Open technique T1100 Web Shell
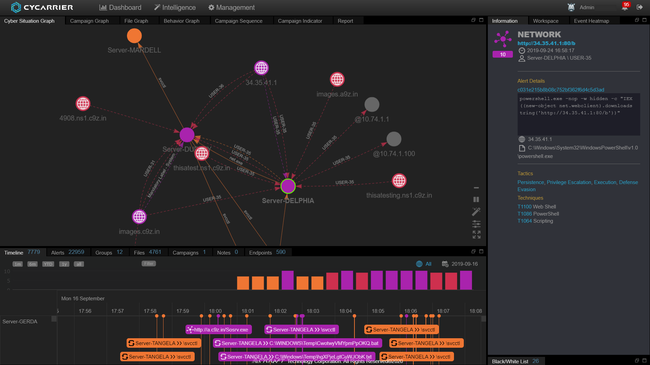650x365 pixels. coord(536,207)
